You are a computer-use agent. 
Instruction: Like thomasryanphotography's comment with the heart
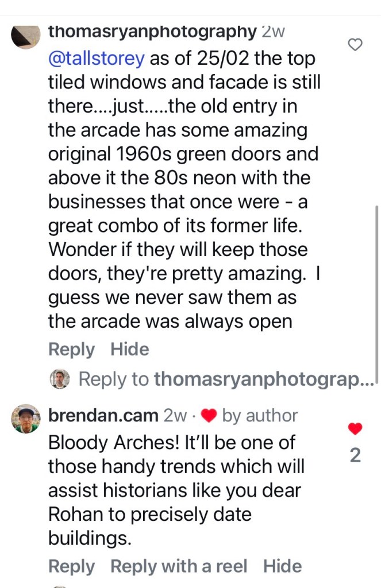point(356,45)
